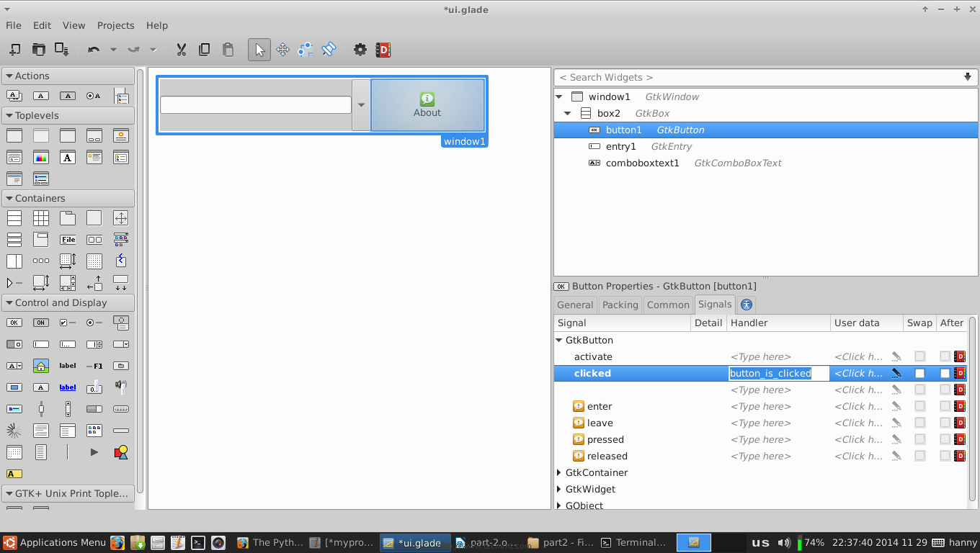
Task: Toggle Swap checkbox for clicked signal
Action: tap(919, 373)
